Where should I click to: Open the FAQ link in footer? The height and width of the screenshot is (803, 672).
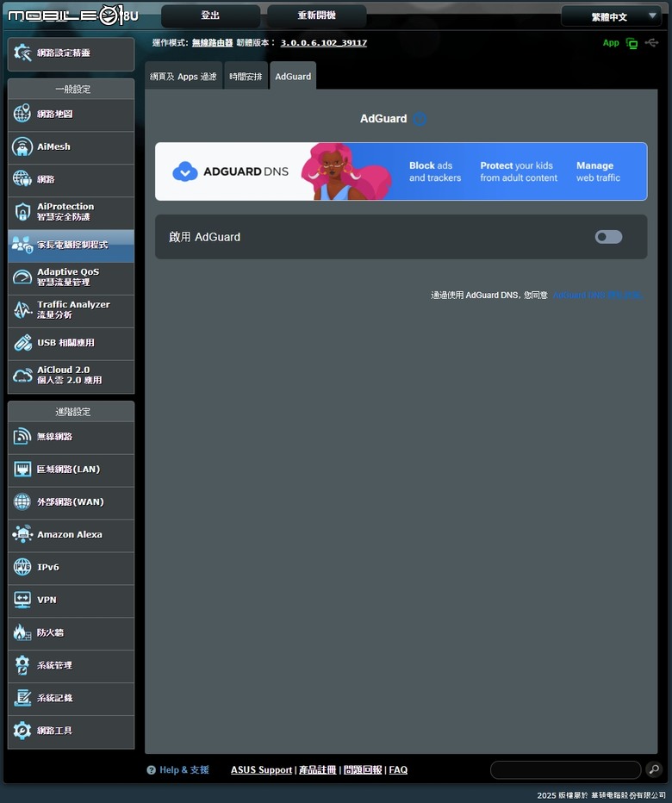[x=398, y=769]
